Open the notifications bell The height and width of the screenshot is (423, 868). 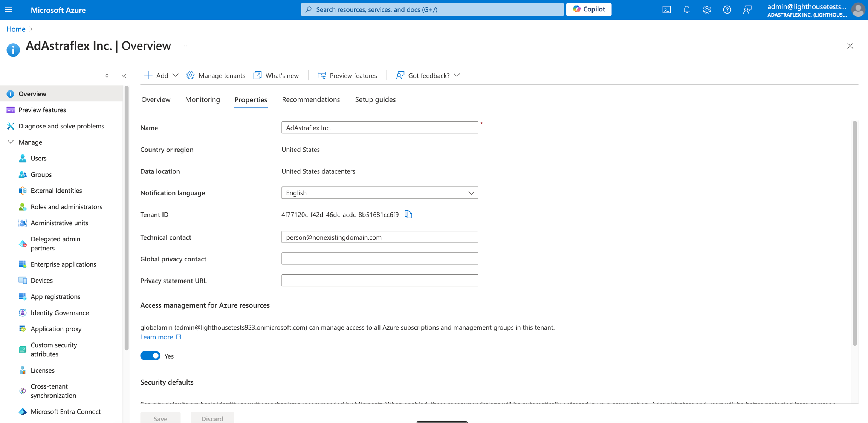686,10
